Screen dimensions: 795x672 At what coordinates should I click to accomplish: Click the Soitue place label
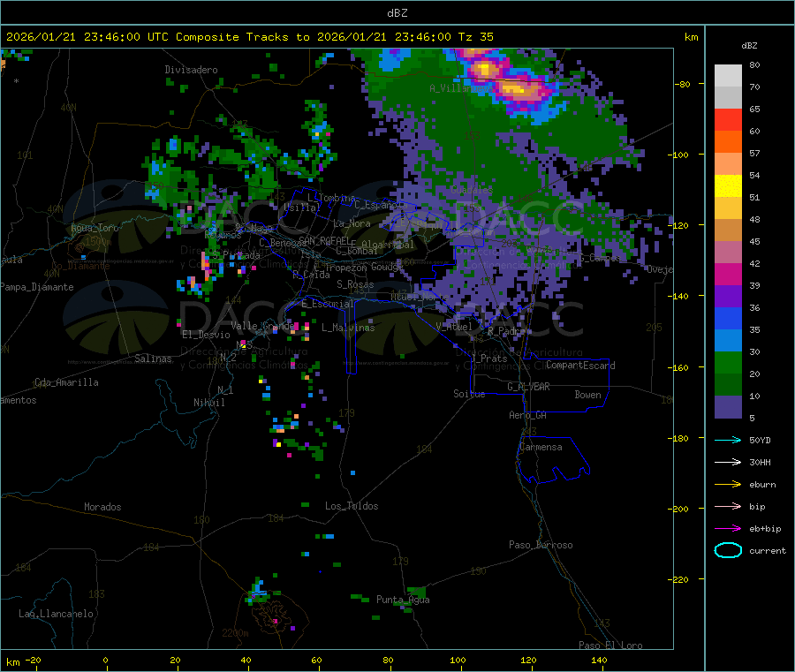(x=469, y=394)
